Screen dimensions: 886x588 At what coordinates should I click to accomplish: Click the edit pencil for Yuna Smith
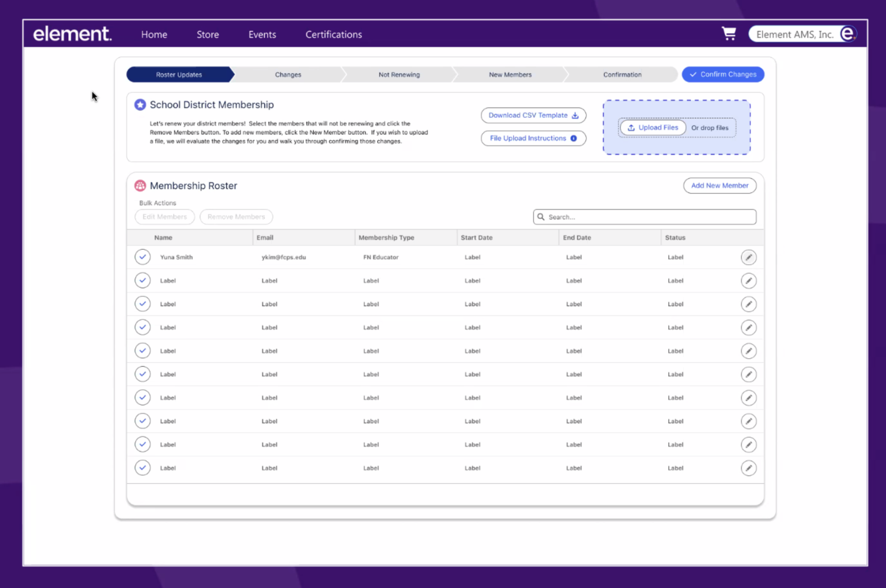point(748,257)
